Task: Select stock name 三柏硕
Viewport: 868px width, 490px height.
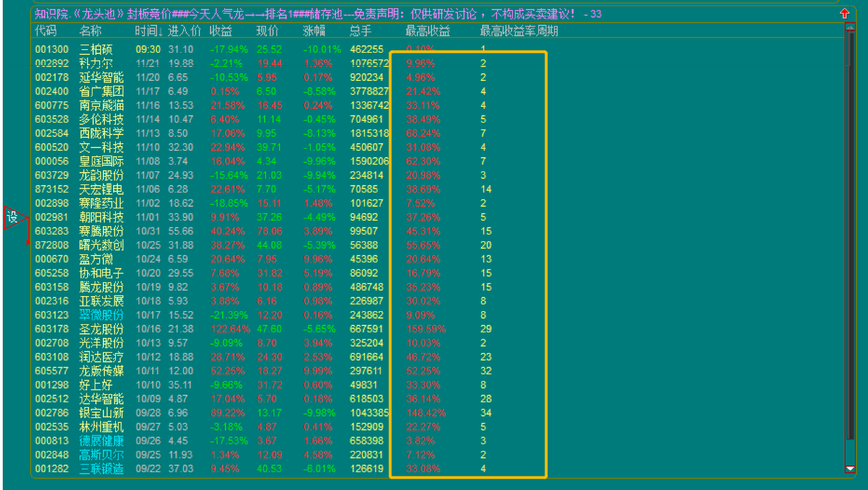Action: pyautogui.click(x=96, y=49)
